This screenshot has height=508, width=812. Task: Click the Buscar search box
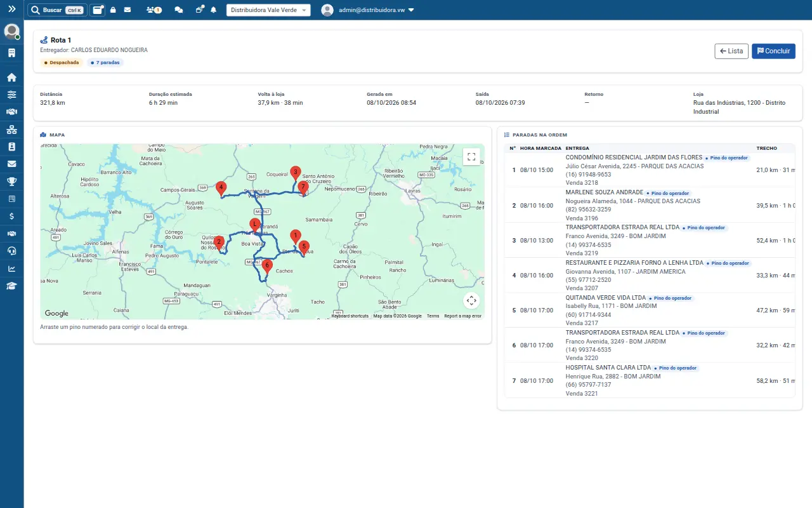(57, 10)
